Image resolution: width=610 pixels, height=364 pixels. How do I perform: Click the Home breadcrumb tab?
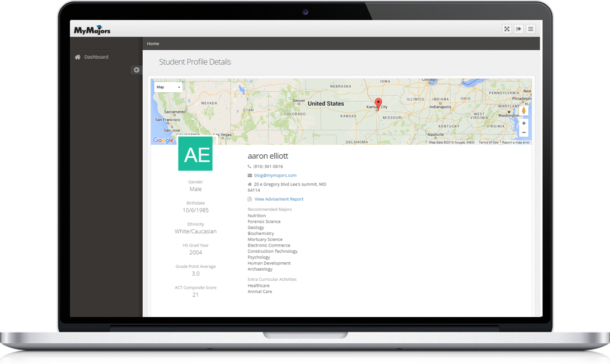(x=153, y=44)
